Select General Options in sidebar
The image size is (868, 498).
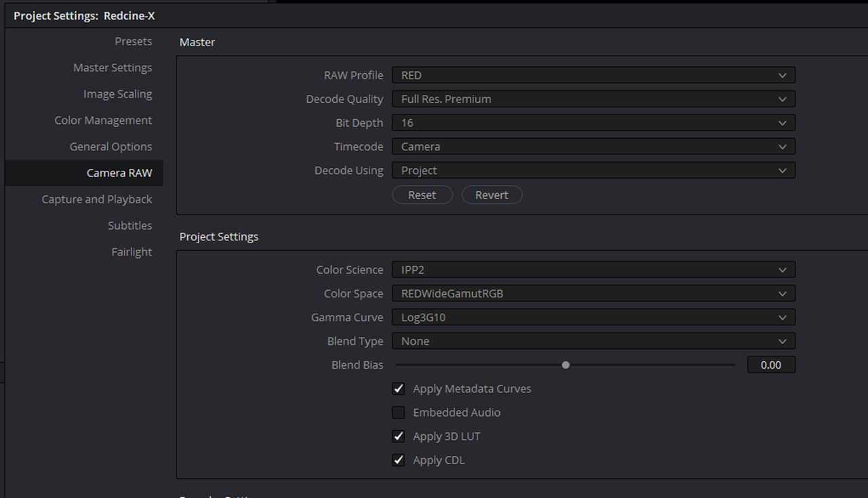111,147
